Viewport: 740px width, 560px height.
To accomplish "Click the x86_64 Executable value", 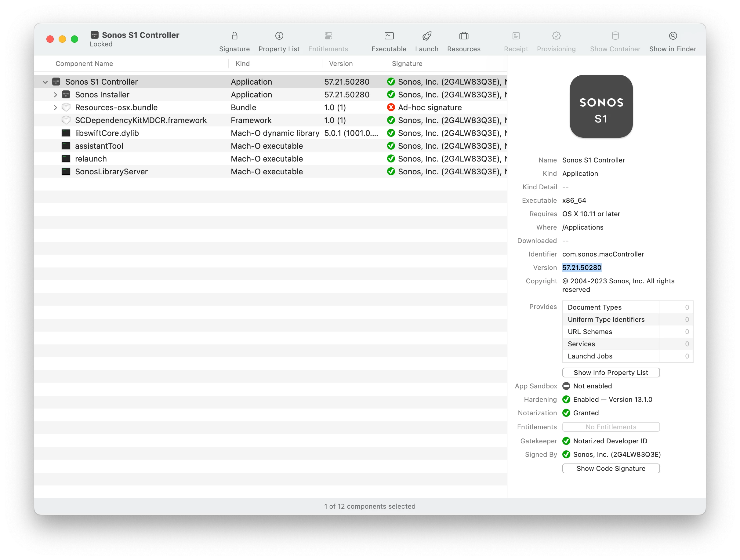I will click(574, 200).
